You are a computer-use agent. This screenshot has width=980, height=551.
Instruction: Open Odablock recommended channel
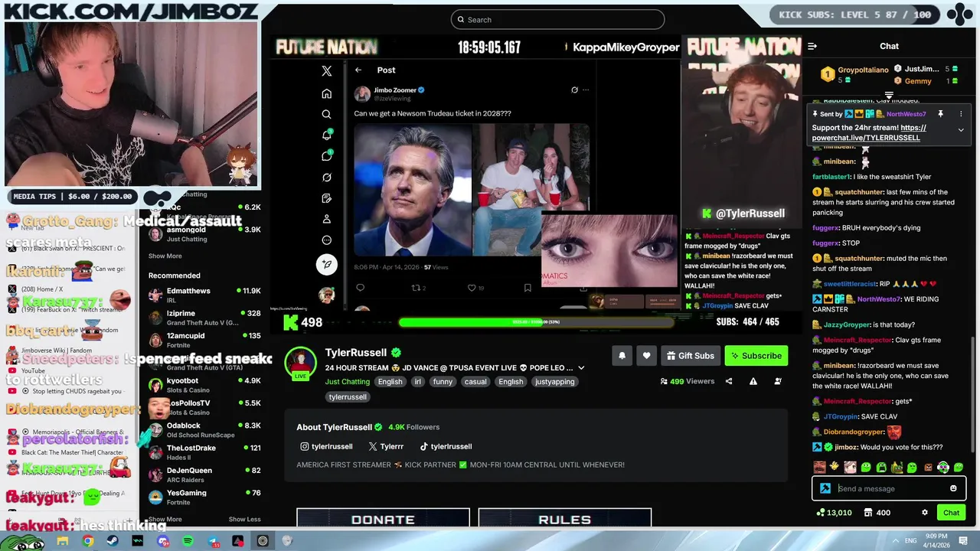pyautogui.click(x=204, y=430)
